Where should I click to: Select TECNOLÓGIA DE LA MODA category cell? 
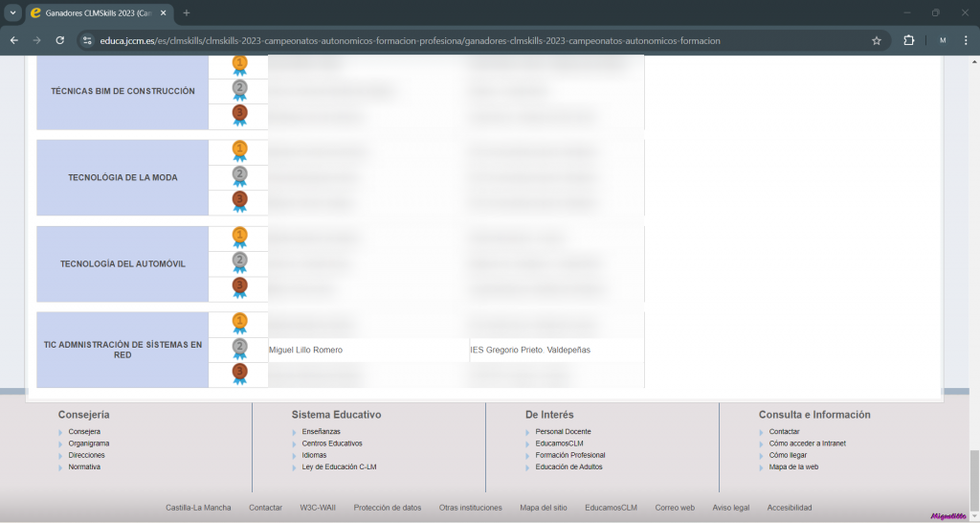(x=122, y=177)
